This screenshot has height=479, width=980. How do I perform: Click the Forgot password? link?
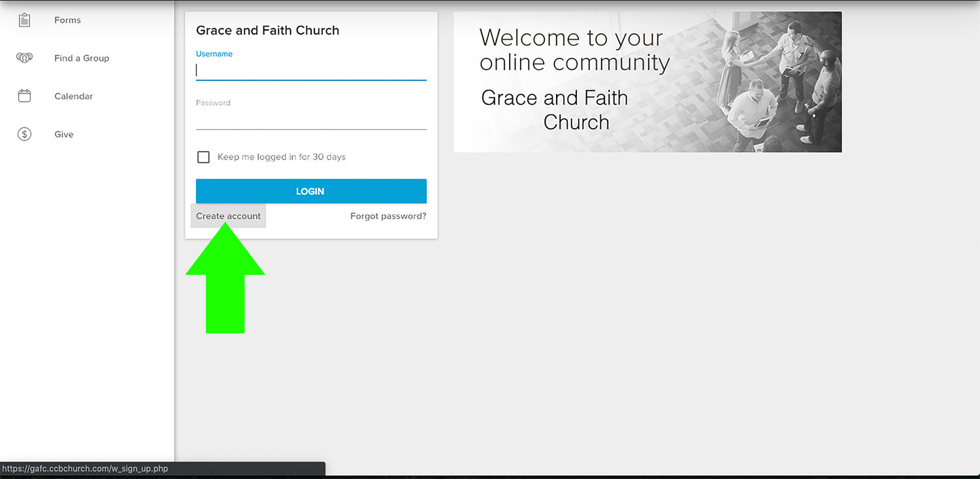[x=388, y=216]
